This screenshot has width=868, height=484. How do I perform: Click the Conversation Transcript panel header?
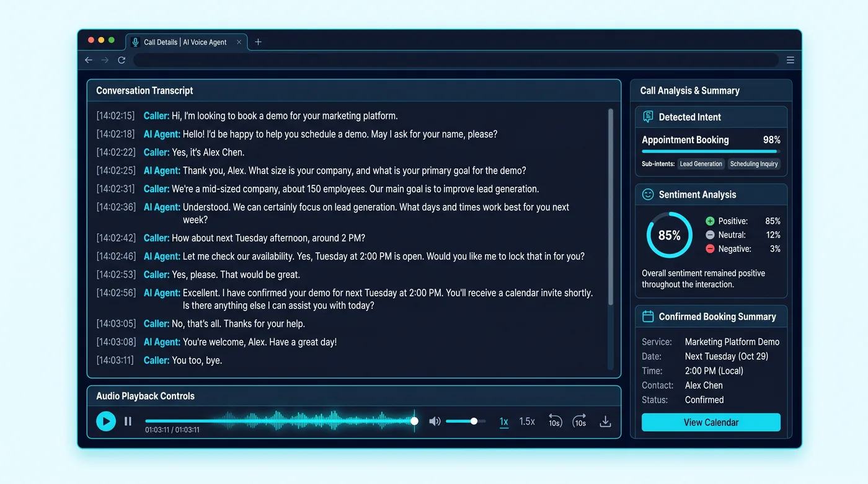tap(354, 90)
